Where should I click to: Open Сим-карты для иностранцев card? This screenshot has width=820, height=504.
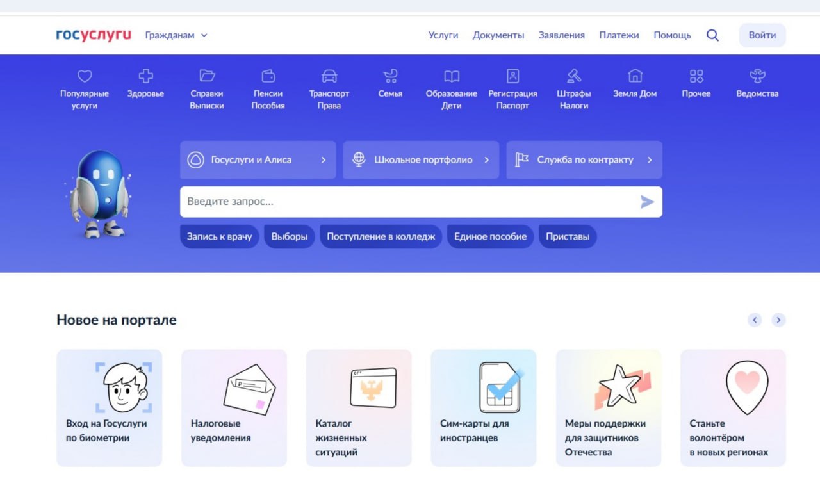484,408
